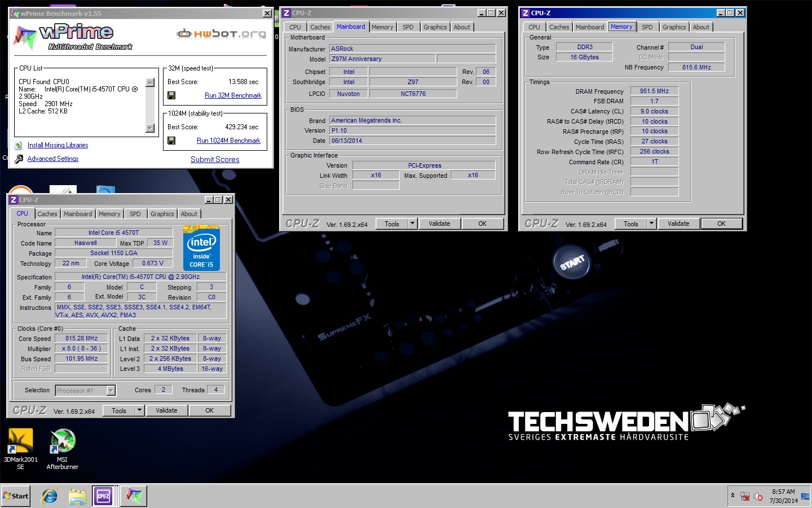Click OK in Memory window
812x508 pixels.
(722, 224)
